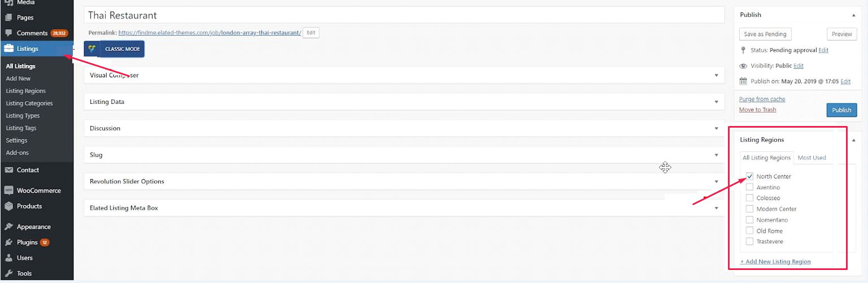Expand the Slug panel arrow
This screenshot has height=283, width=868.
pos(716,155)
